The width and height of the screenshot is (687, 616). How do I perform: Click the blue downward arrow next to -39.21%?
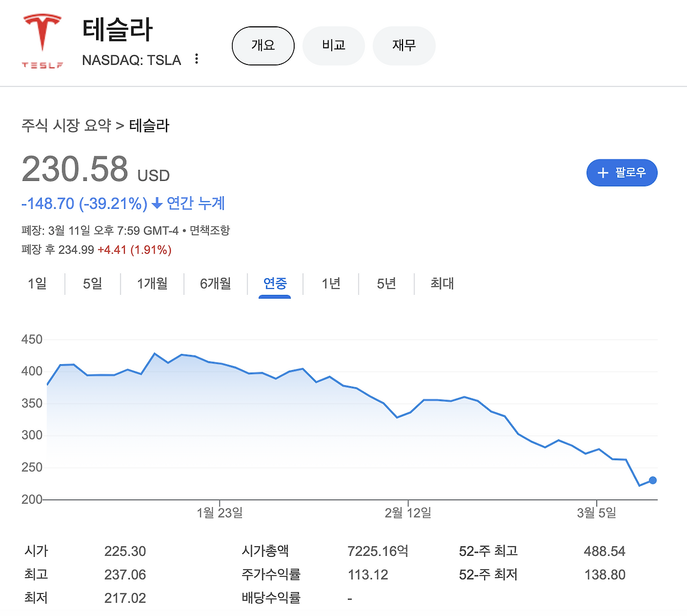(157, 204)
